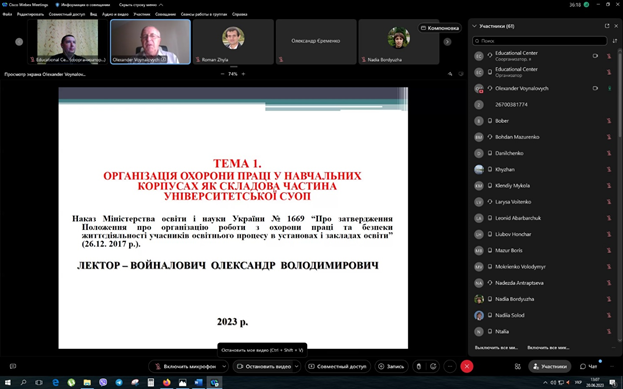Viewport: 623px width, 389px height.
Task: Open the Участник menu
Action: [x=142, y=14]
